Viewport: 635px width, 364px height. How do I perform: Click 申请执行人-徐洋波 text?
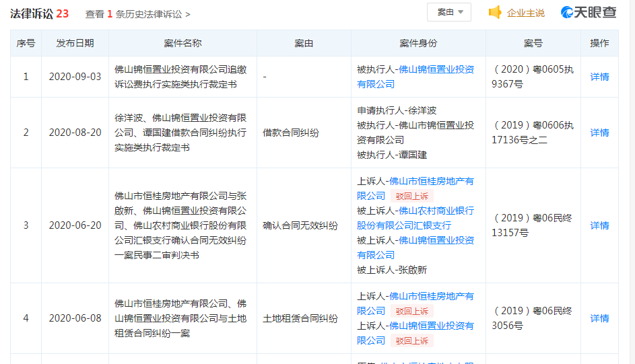pyautogui.click(x=397, y=110)
